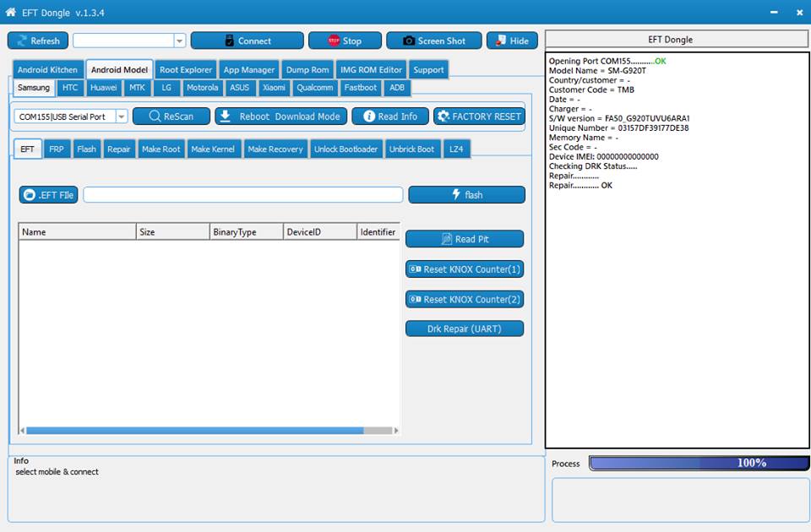Open the Android Kitchen tab

point(47,70)
